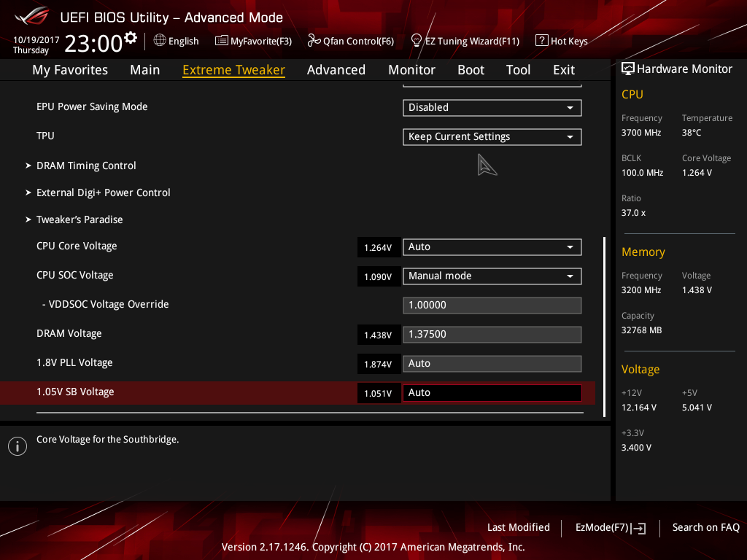The height and width of the screenshot is (560, 747).
Task: Open Qfan Control(F6)
Action: pos(351,41)
